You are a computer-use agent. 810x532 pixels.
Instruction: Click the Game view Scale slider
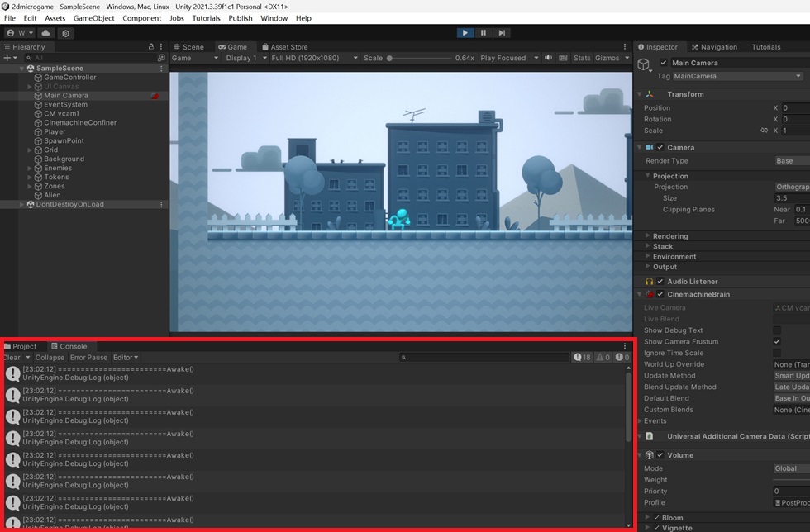[x=420, y=58]
